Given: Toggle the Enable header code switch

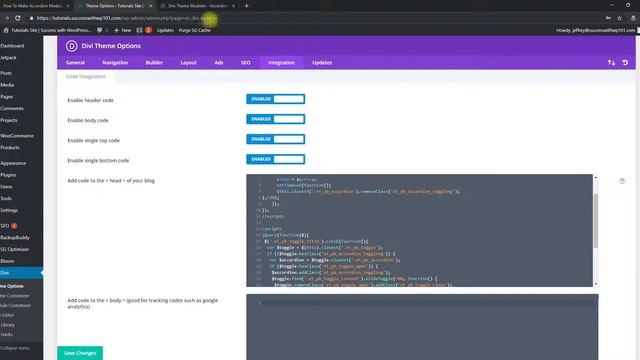Looking at the screenshot, I should 276,99.
